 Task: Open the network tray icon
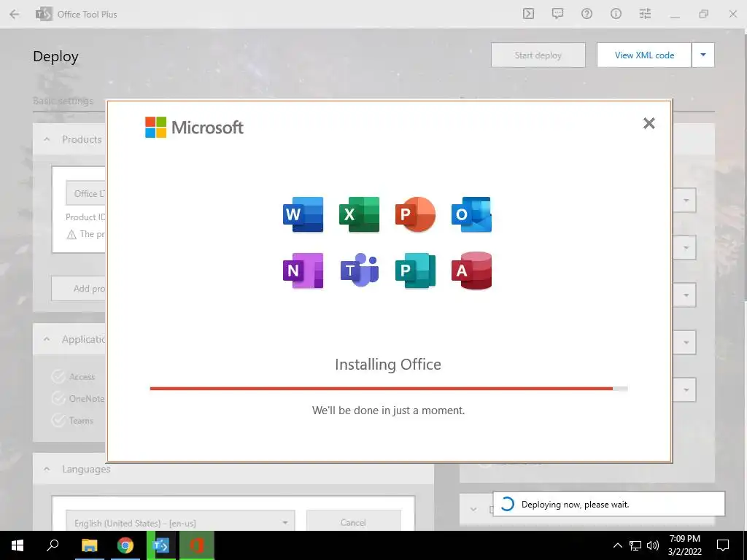635,545
